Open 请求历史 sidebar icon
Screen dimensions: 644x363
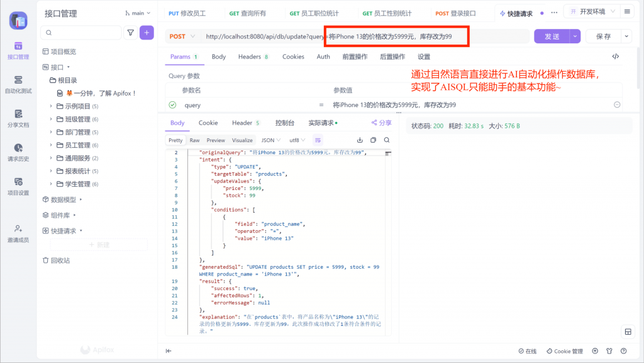pyautogui.click(x=18, y=152)
